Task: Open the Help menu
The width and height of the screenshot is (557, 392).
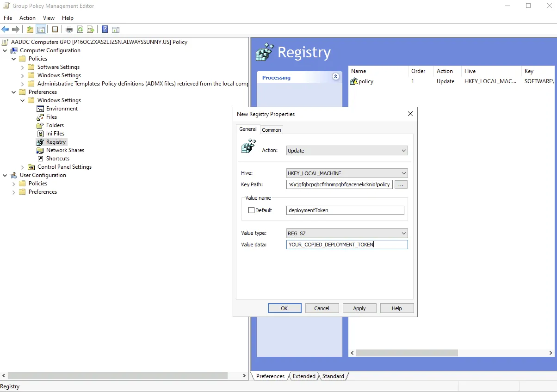Action: coord(68,18)
